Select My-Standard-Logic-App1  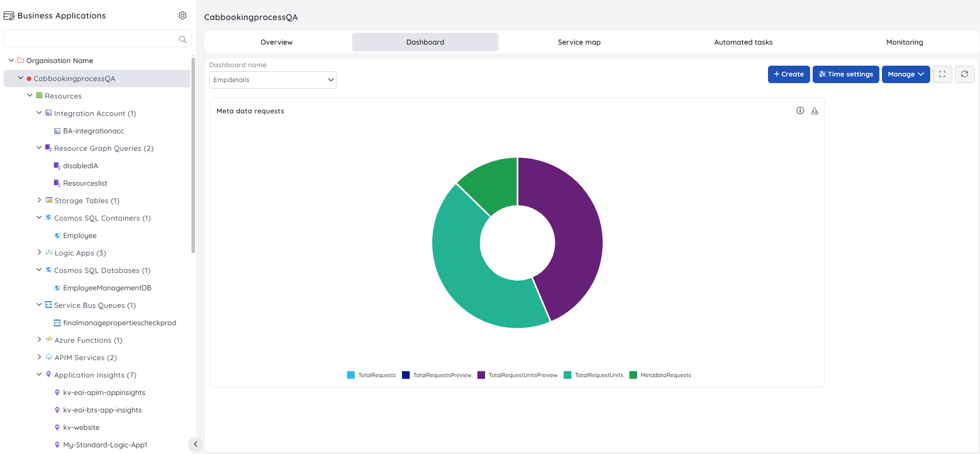tap(105, 445)
